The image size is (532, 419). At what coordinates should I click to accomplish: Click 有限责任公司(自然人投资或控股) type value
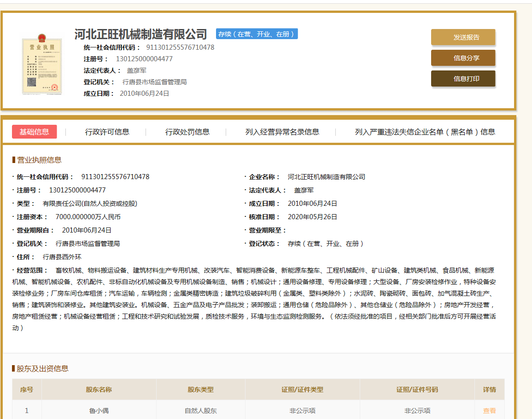click(x=90, y=204)
